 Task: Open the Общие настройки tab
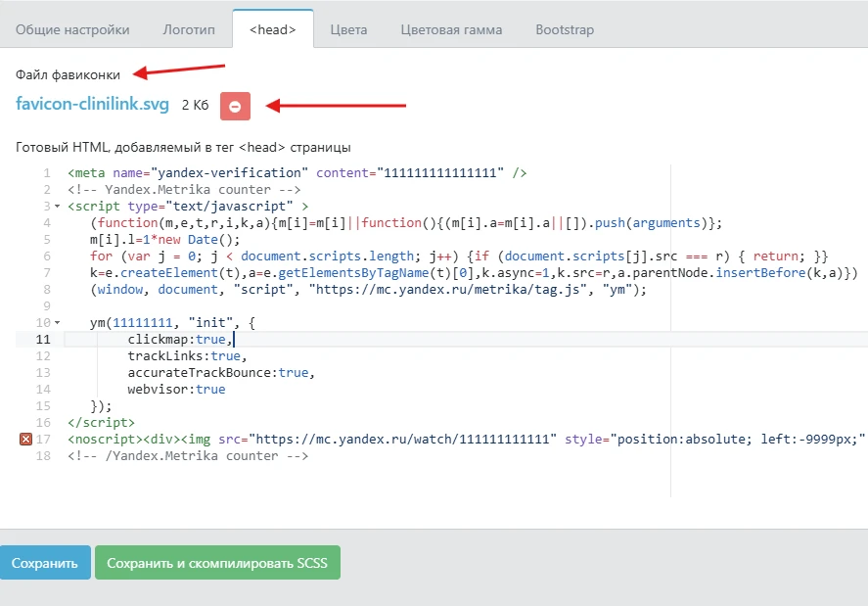click(72, 29)
